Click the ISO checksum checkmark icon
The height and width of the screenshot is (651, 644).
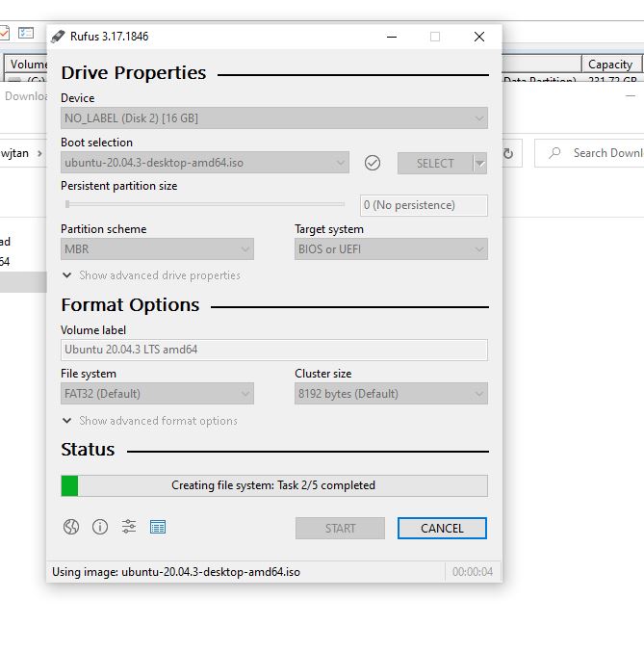point(373,163)
